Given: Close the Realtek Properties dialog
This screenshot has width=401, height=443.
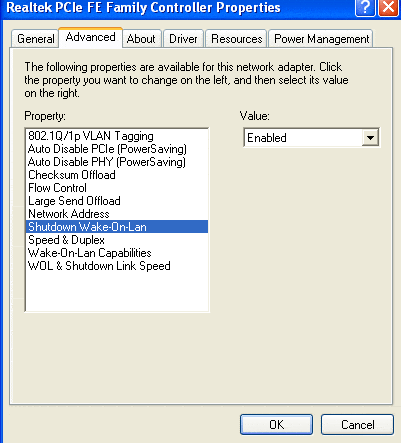Looking at the screenshot, I should 389,7.
